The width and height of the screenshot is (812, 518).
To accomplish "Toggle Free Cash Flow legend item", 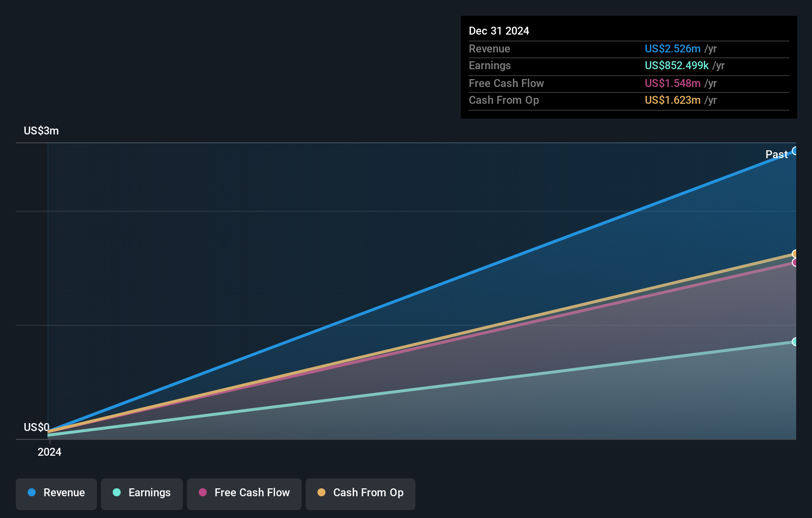I will (x=244, y=493).
